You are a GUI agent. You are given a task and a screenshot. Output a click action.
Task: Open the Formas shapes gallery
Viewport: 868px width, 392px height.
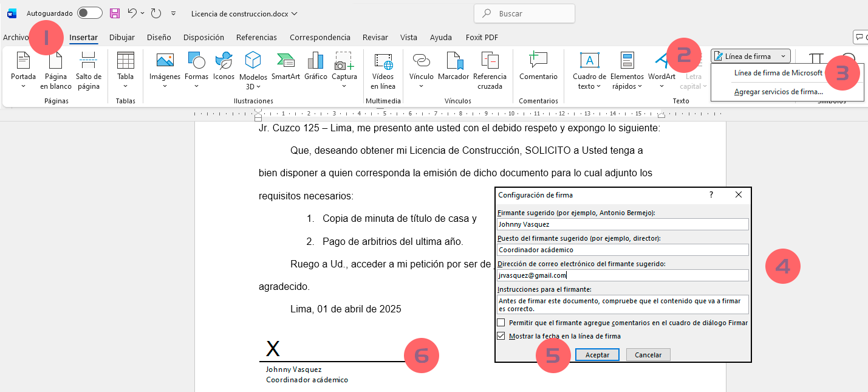197,70
